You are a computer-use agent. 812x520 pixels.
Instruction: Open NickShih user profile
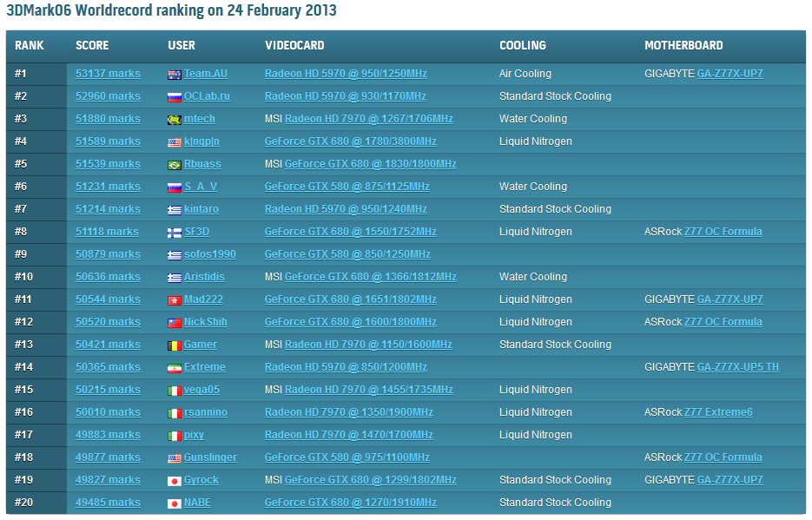click(x=206, y=322)
